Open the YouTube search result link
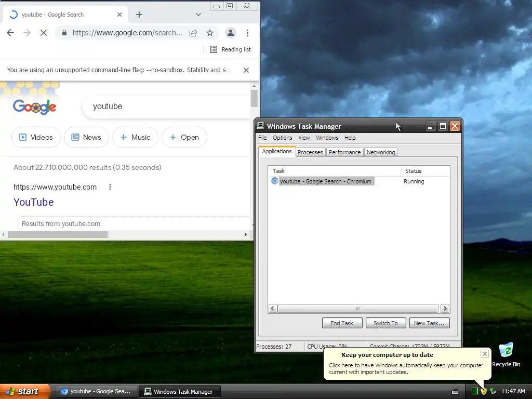The height and width of the screenshot is (399, 532). click(x=34, y=202)
